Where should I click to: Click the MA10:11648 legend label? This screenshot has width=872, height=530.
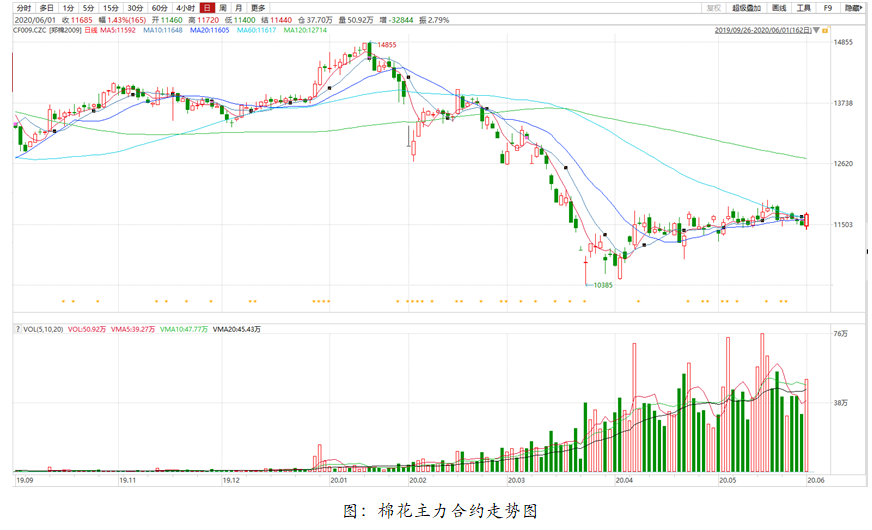163,30
